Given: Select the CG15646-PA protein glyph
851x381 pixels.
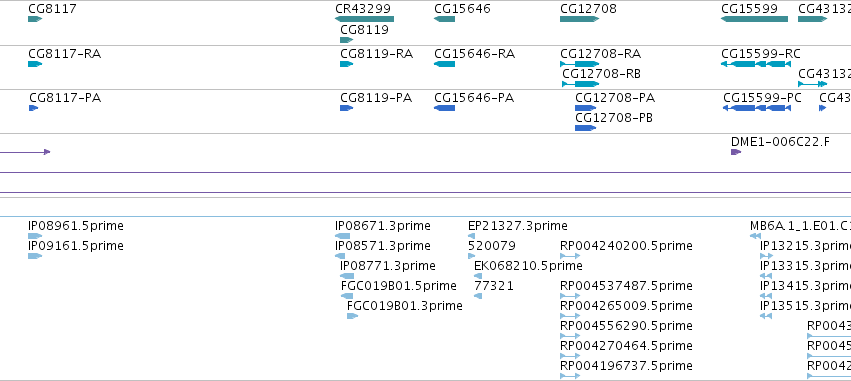Looking at the screenshot, I should pyautogui.click(x=444, y=108).
